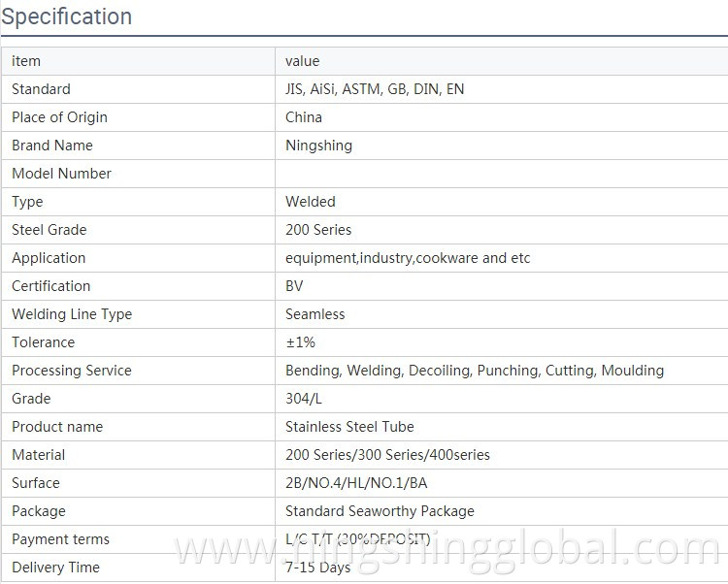The height and width of the screenshot is (584, 728).
Task: Click the 'Steel Grade' label
Action: [50, 230]
